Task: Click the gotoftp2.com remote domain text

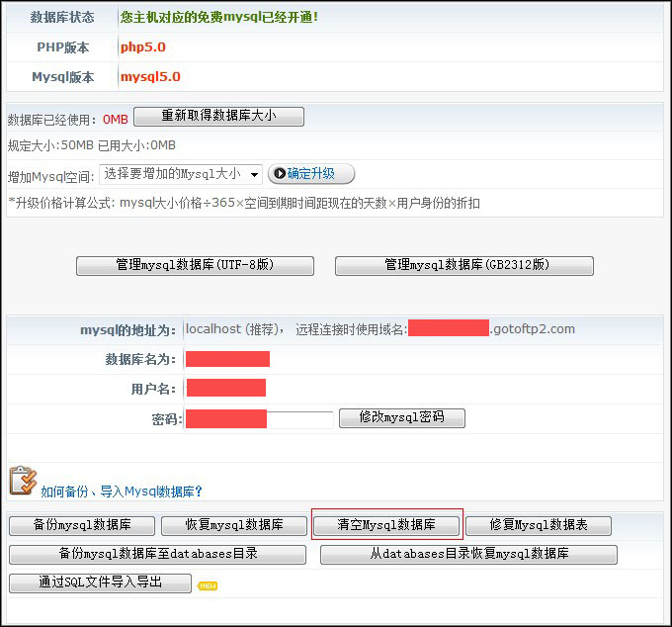Action: (x=533, y=329)
